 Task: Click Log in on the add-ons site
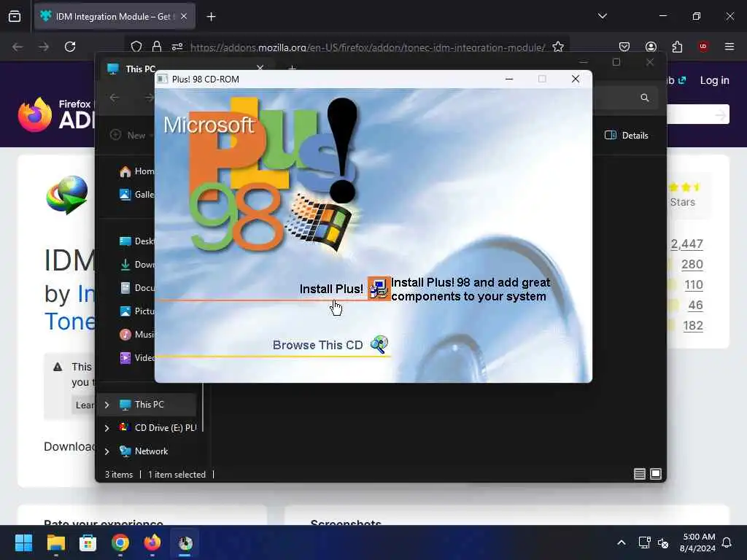714,80
